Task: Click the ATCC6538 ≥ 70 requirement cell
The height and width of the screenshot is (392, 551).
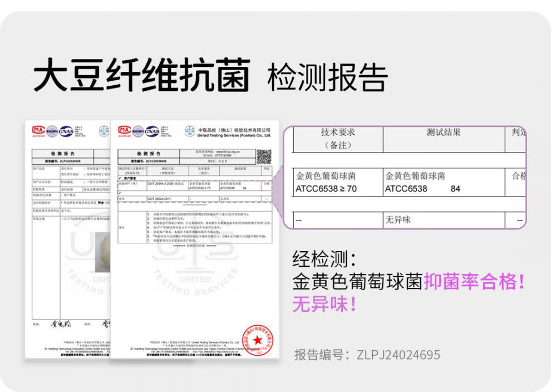Action: (326, 189)
